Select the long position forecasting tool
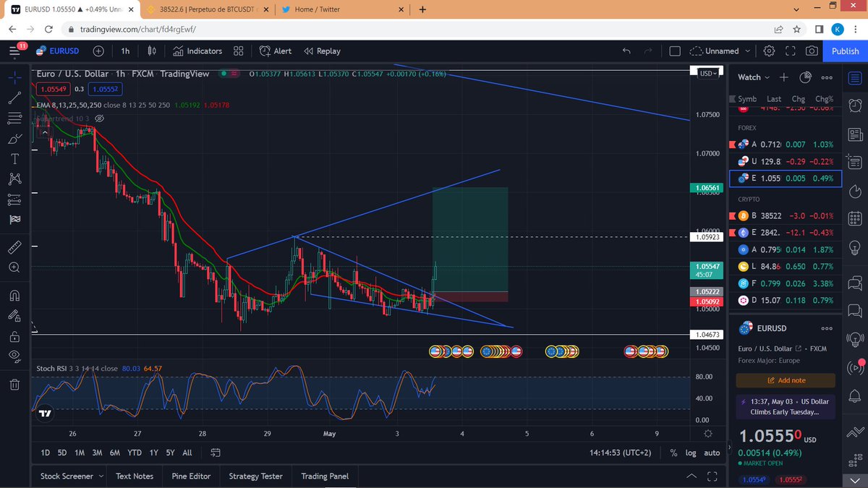868x488 pixels. [14, 199]
